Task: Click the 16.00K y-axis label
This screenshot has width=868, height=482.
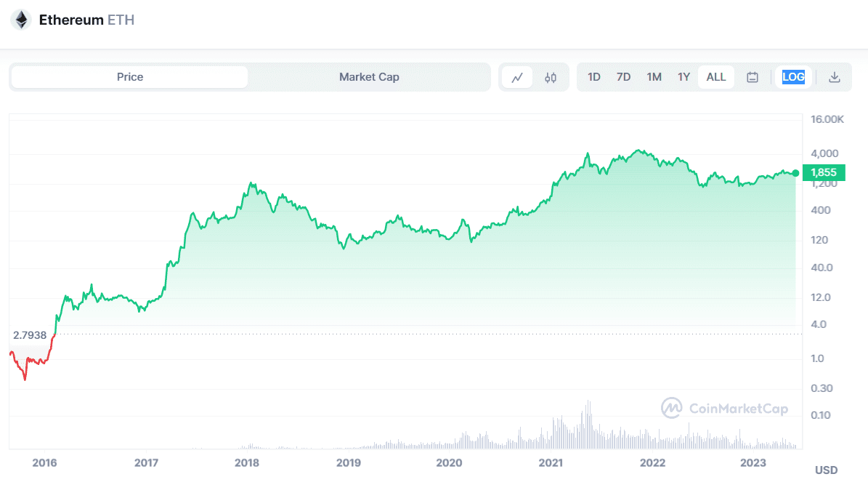Action: point(827,119)
